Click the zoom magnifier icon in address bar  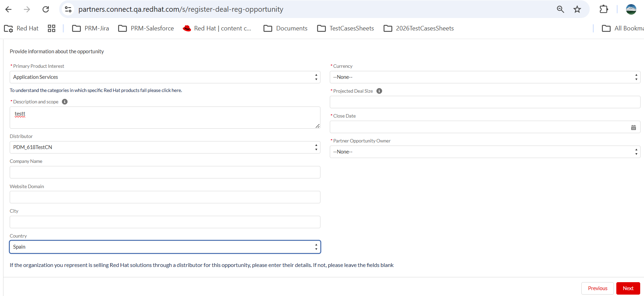click(x=560, y=9)
